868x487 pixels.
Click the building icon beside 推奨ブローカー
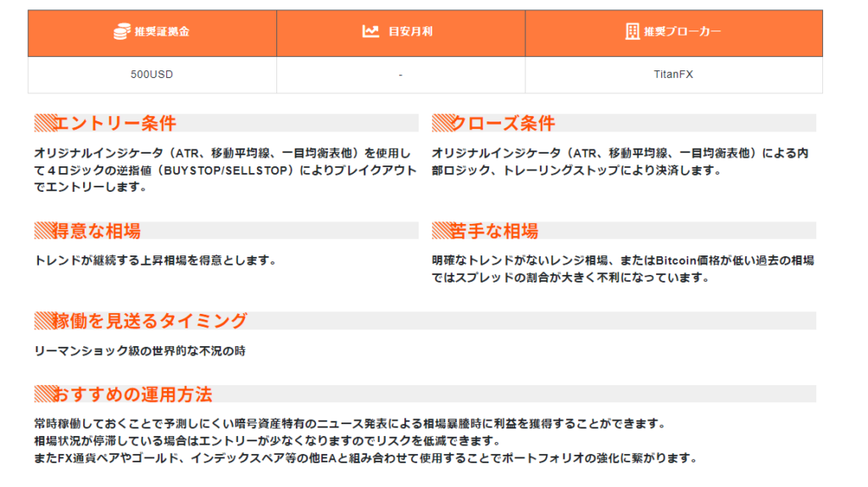(632, 31)
